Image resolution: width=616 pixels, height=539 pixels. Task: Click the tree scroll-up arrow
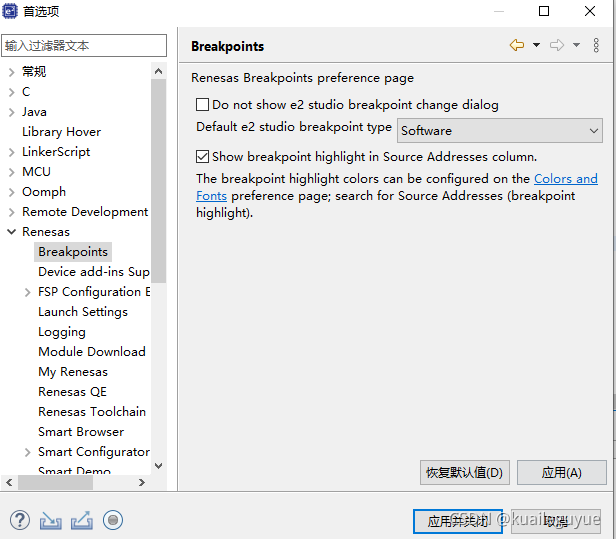(158, 71)
